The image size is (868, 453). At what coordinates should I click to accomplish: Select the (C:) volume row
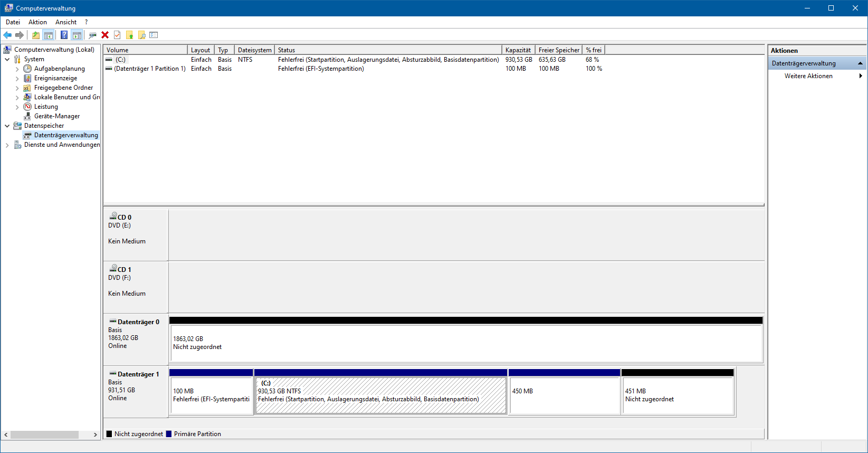(354, 60)
